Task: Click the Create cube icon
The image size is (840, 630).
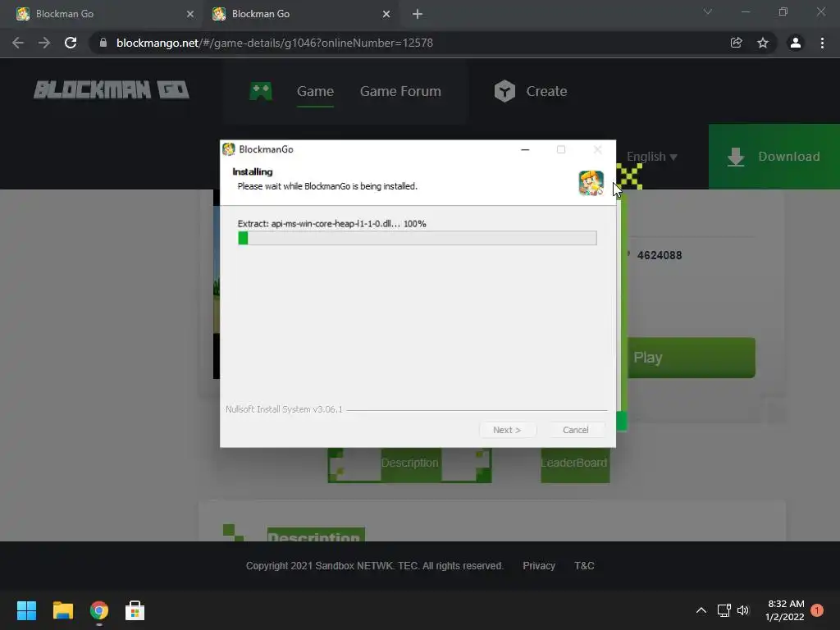Action: [504, 91]
